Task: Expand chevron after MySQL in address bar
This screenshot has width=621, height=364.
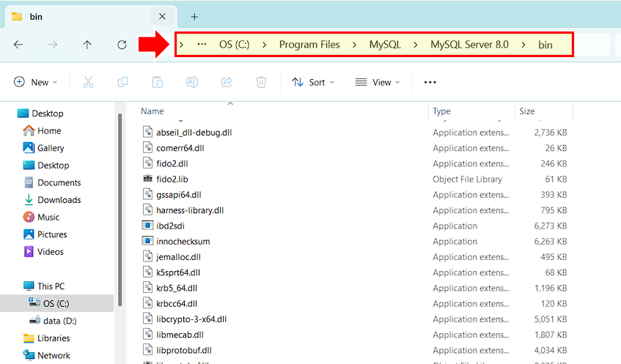Action: coord(416,45)
